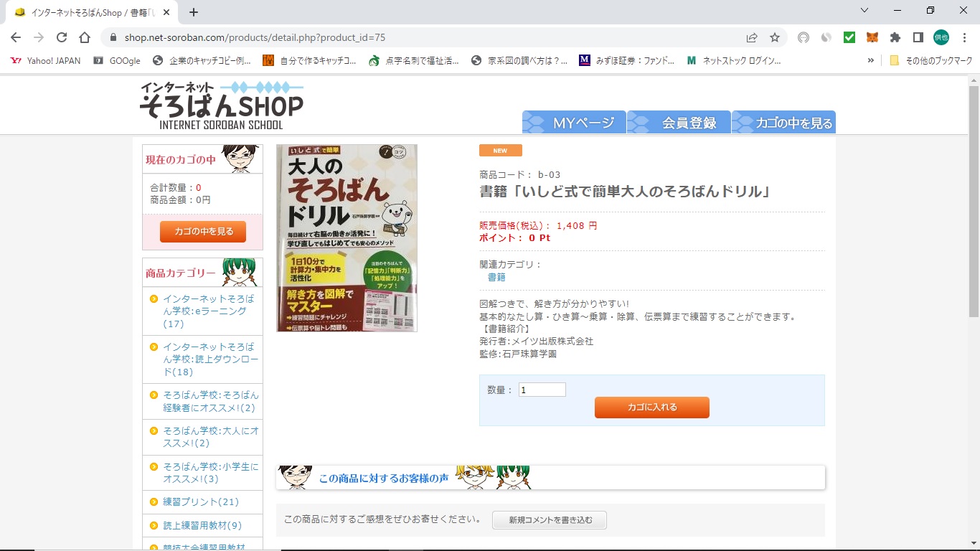Go back with browser back arrow
The width and height of the screenshot is (980, 551).
[x=16, y=37]
